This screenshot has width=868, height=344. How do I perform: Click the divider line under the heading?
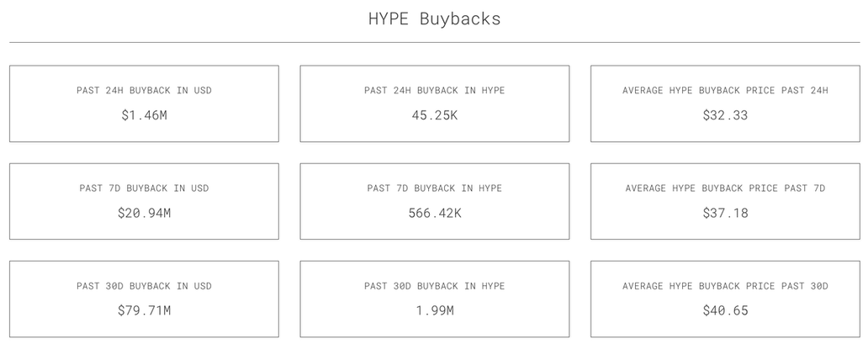coord(434,42)
